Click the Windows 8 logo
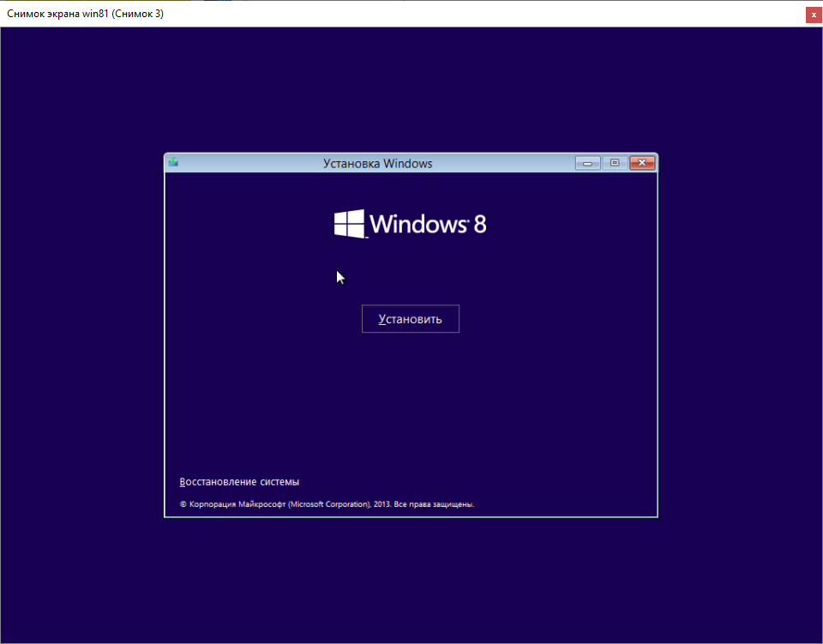The width and height of the screenshot is (823, 644). point(411,224)
